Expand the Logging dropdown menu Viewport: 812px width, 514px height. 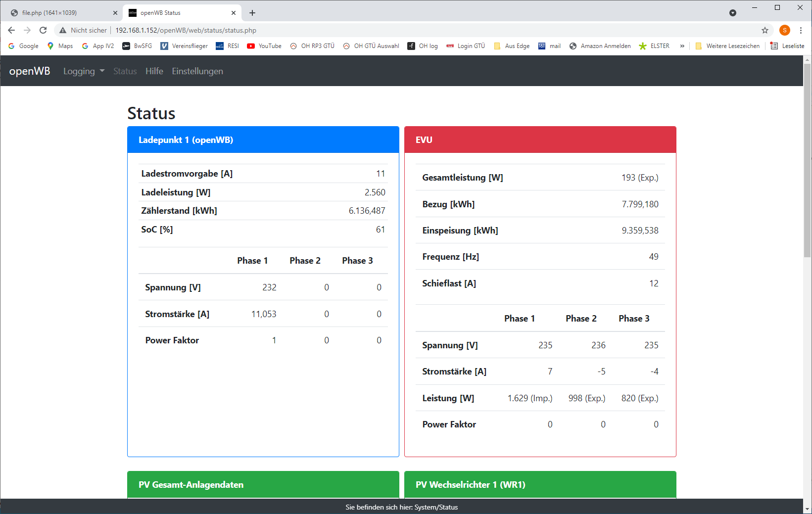pos(84,71)
